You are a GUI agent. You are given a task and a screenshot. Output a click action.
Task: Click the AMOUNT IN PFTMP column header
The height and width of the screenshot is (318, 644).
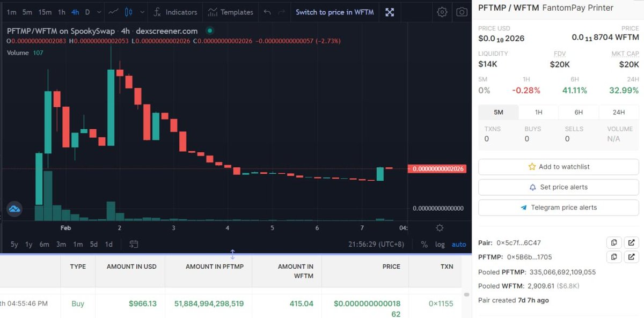tap(215, 267)
